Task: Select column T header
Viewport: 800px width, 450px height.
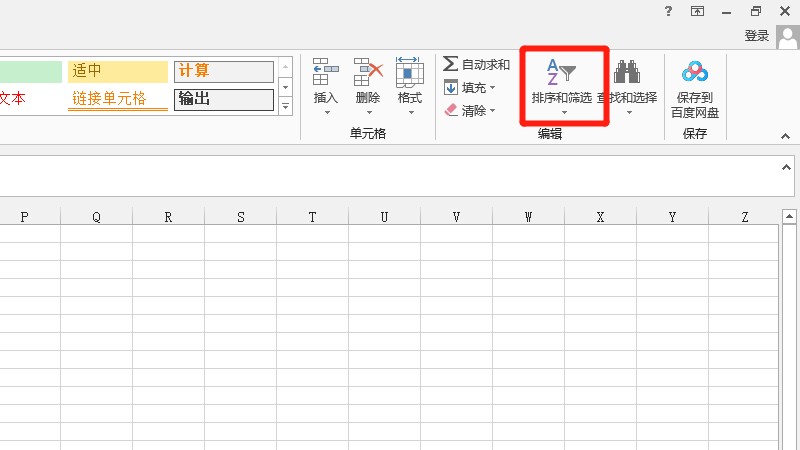Action: [x=313, y=217]
